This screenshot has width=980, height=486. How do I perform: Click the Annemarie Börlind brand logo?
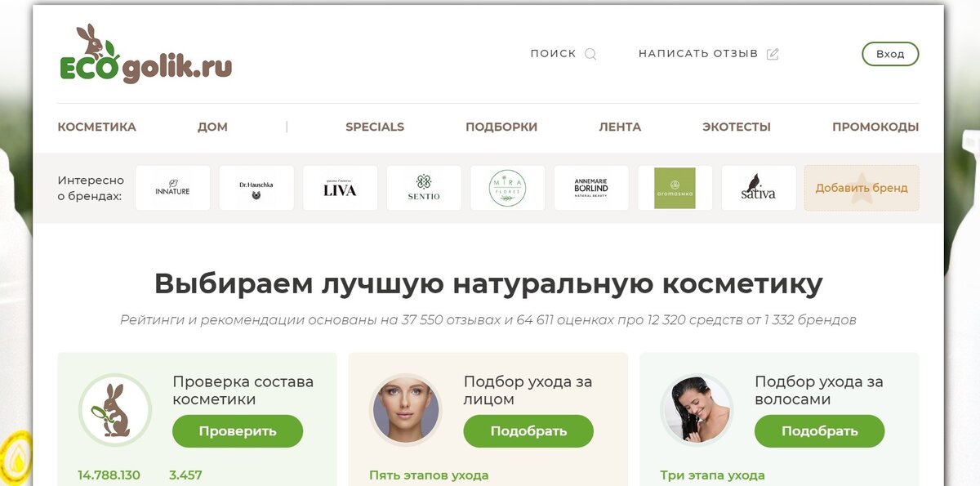click(x=591, y=187)
